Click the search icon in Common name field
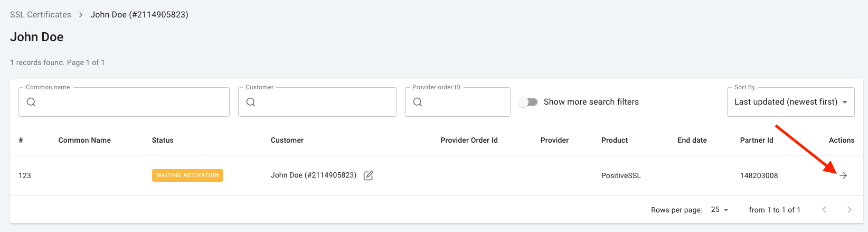Viewport: 868px width, 232px height. [x=31, y=102]
